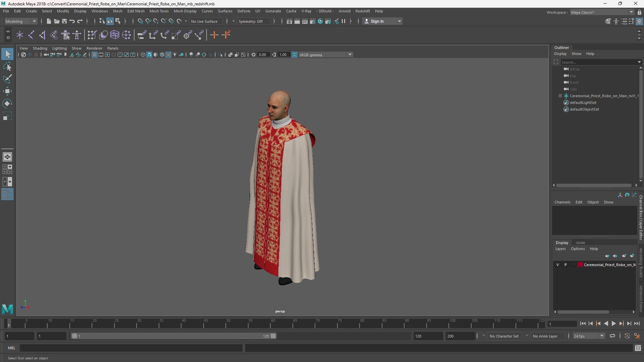Click play forwards button
The width and height of the screenshot is (644, 362).
pyautogui.click(x=613, y=323)
